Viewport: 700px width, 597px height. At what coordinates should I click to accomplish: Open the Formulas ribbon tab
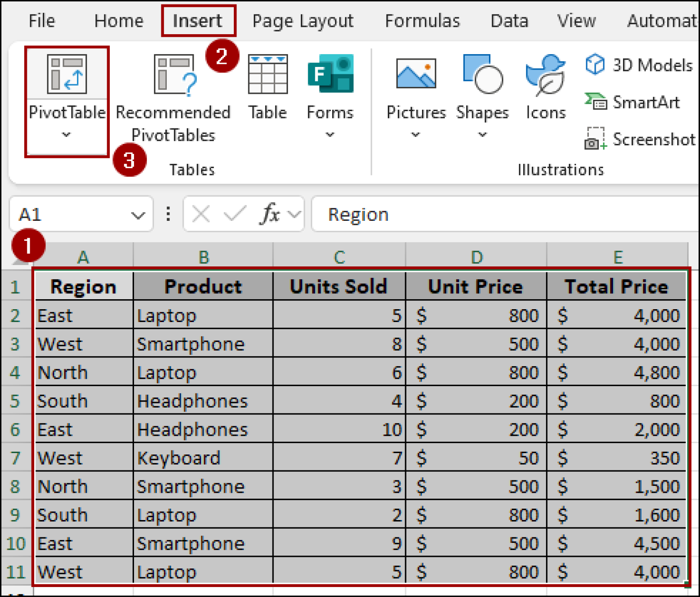coord(422,20)
